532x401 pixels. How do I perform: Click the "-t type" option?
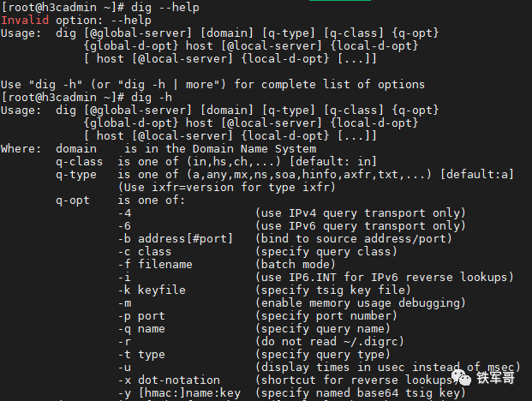[x=141, y=355]
